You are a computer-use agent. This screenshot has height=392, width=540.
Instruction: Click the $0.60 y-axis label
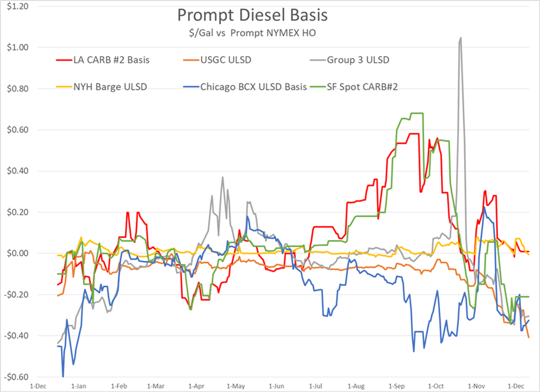pyautogui.click(x=18, y=130)
